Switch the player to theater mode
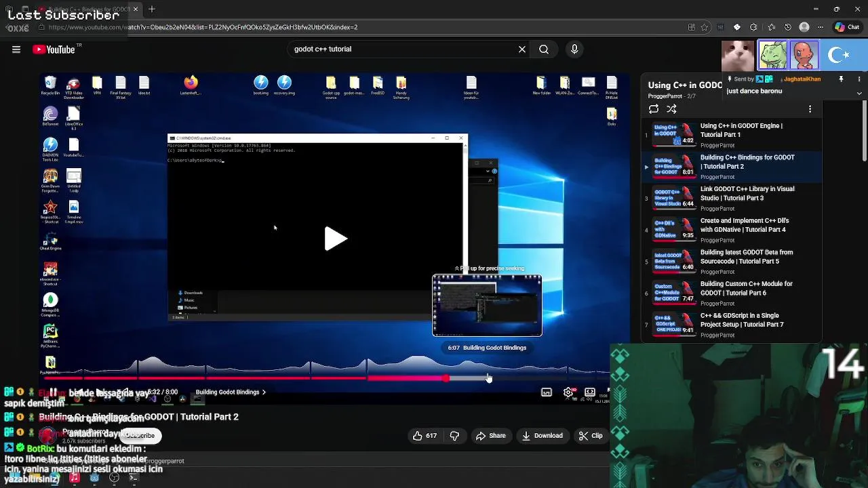 coord(590,392)
